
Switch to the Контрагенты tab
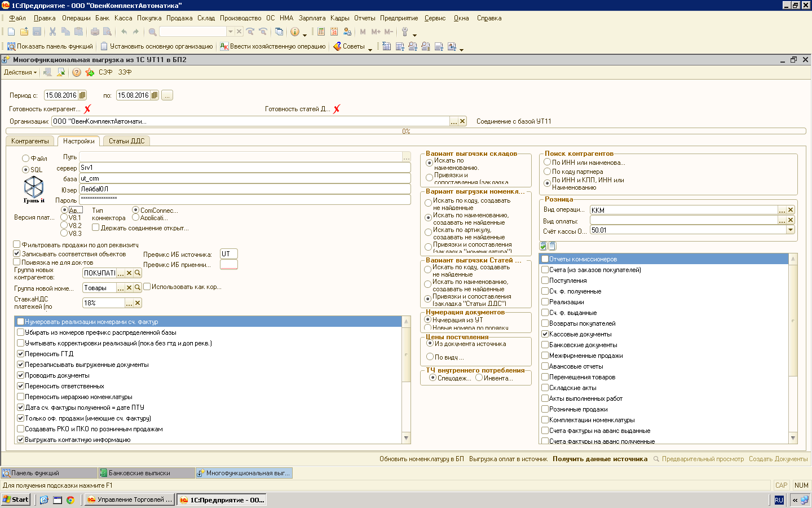(30, 141)
